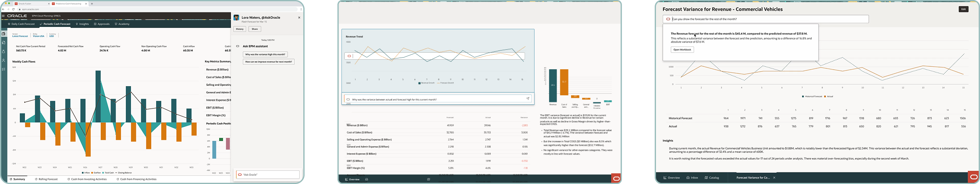The height and width of the screenshot is (184, 980).
Task: Expand the Version Latest Forecast selector
Action: click(20, 36)
